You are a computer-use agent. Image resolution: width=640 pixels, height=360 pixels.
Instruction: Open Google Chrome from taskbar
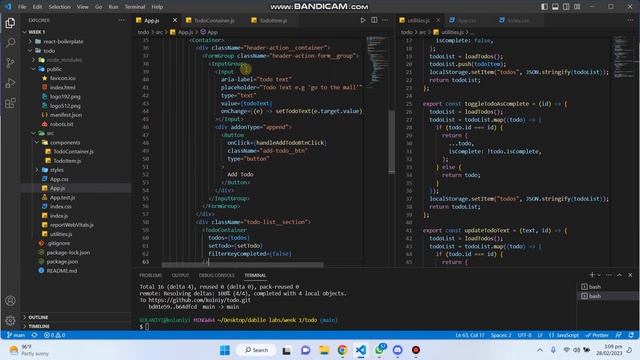(342, 350)
